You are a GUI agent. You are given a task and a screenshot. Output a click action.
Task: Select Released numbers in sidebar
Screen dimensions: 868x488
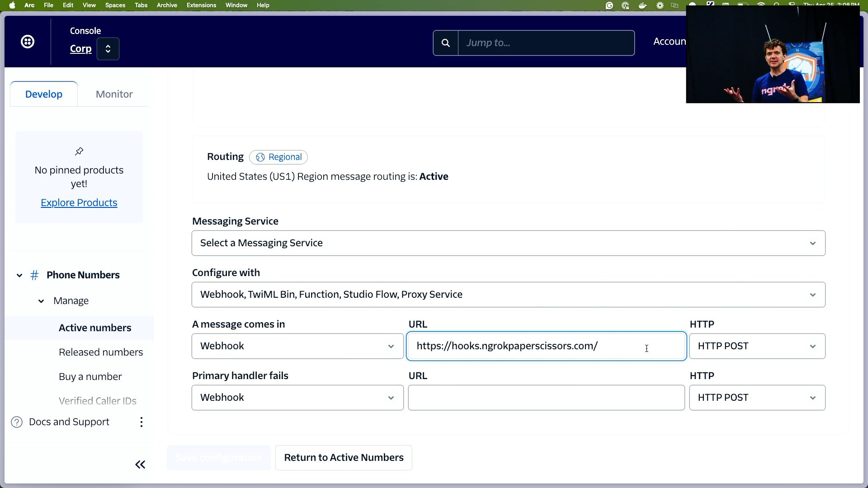pyautogui.click(x=101, y=352)
